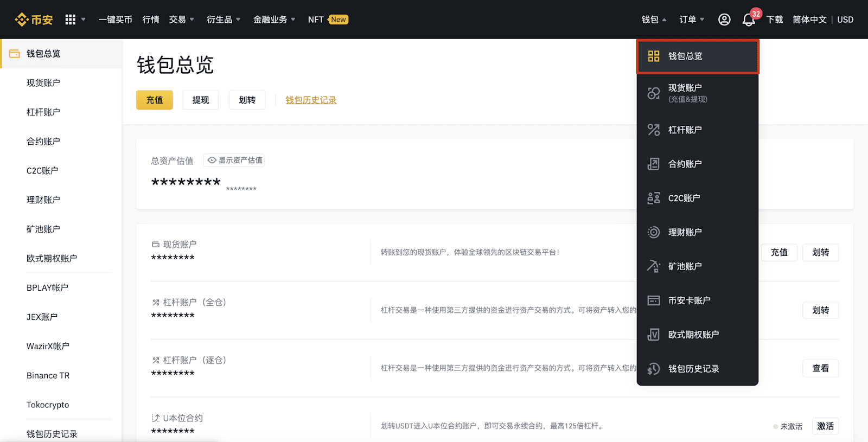Screen dimensions: 868x442
Task: Click the margin account percent icon in dropdown
Action: (654, 130)
